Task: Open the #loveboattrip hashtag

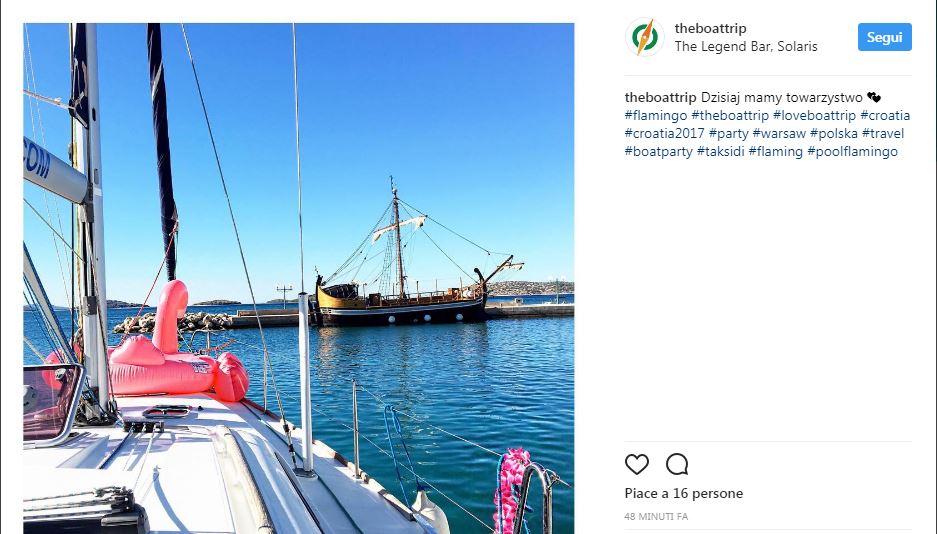Action: tap(814, 115)
